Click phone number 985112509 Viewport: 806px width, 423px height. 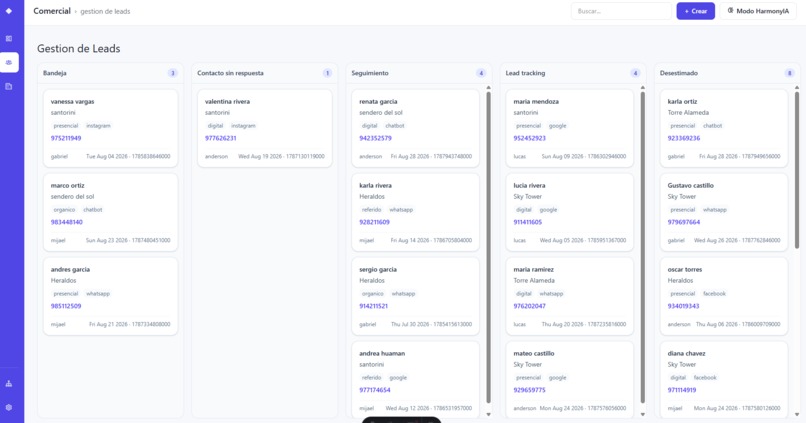click(66, 306)
